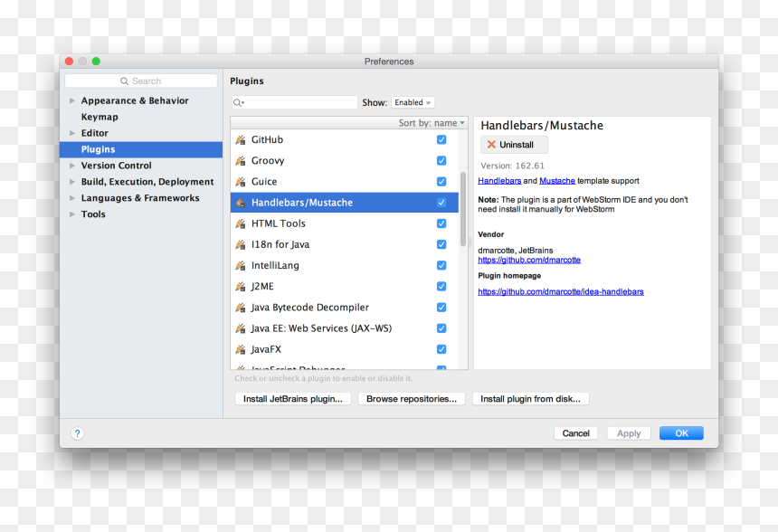Click the Apply button
This screenshot has height=532, width=778.
(x=629, y=433)
